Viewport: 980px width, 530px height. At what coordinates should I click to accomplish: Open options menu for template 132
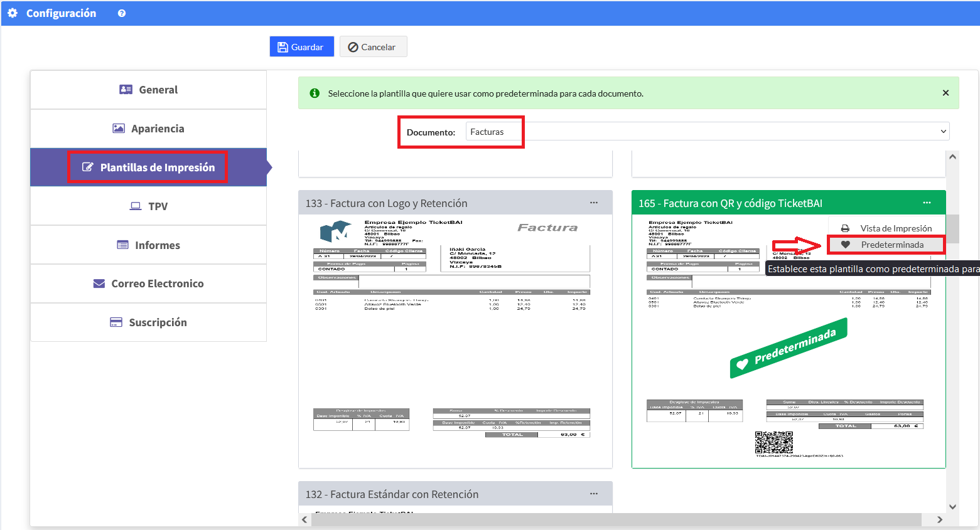click(x=594, y=494)
